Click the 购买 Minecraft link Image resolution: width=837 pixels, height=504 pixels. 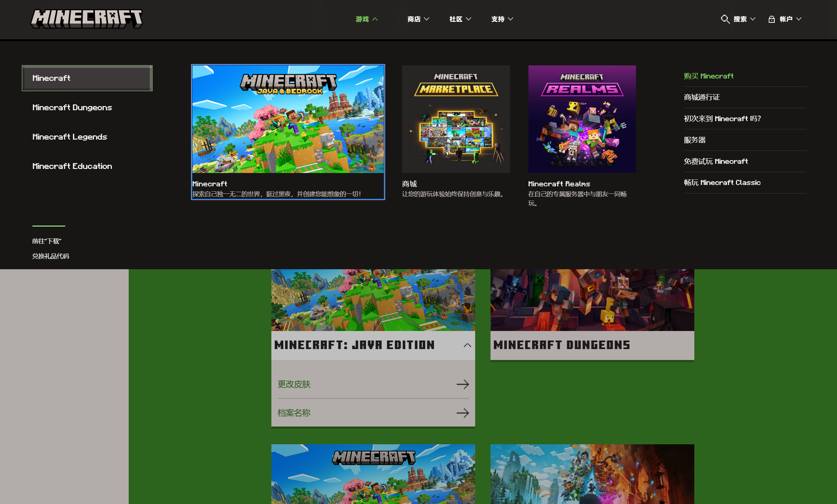[x=708, y=76]
